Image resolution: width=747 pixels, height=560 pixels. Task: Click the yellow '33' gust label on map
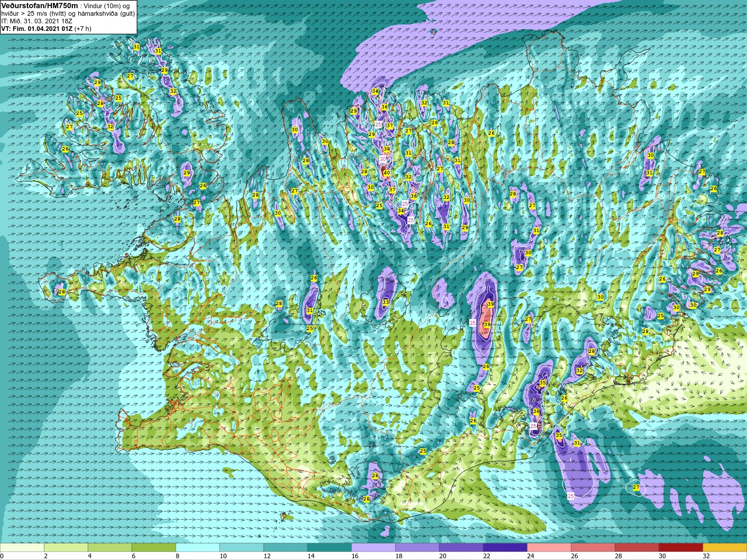click(x=386, y=302)
